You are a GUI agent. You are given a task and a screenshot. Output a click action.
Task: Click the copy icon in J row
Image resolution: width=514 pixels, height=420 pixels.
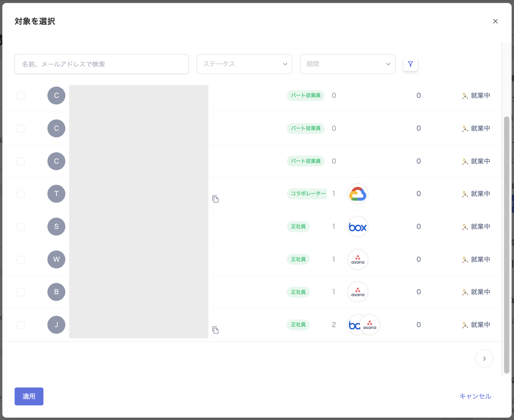coord(216,330)
